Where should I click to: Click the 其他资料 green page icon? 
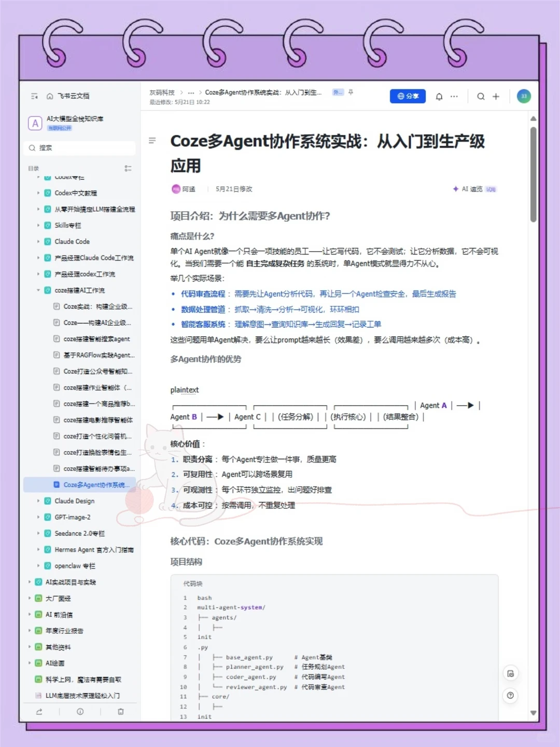click(38, 647)
